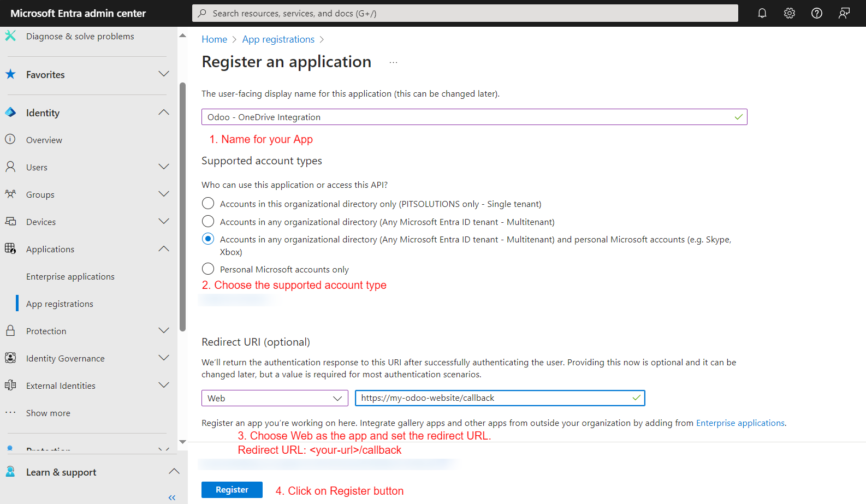Choose Personal Microsoft accounts only
866x504 pixels.
coord(208,269)
